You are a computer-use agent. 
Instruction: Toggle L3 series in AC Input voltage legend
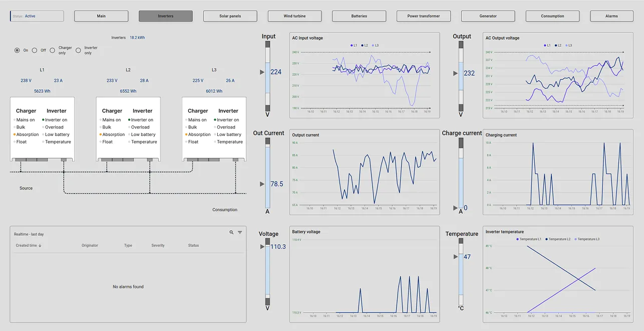(x=374, y=46)
